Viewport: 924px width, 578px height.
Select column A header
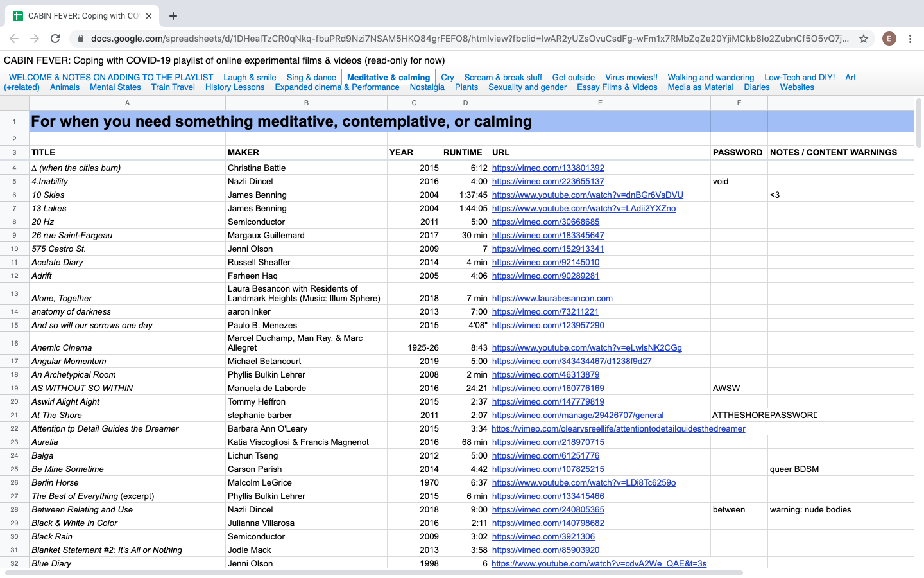(127, 103)
